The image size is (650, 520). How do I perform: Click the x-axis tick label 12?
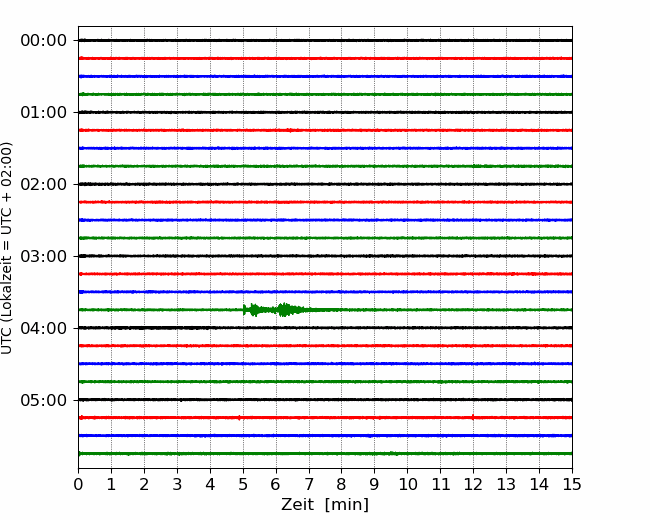pyautogui.click(x=473, y=484)
